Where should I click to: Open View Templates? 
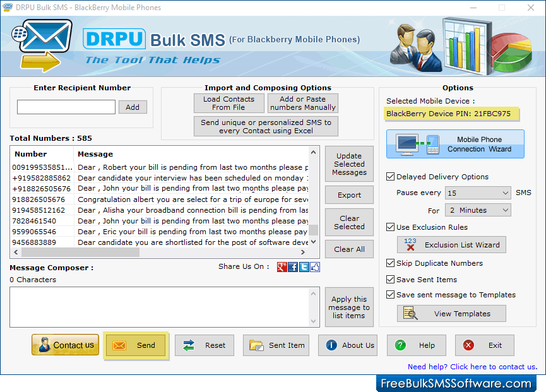[451, 313]
